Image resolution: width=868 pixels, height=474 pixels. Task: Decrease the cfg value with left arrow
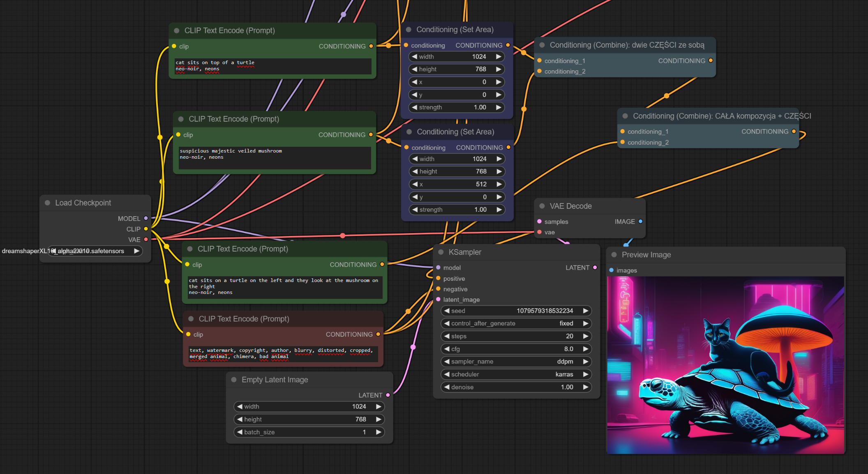[447, 349]
